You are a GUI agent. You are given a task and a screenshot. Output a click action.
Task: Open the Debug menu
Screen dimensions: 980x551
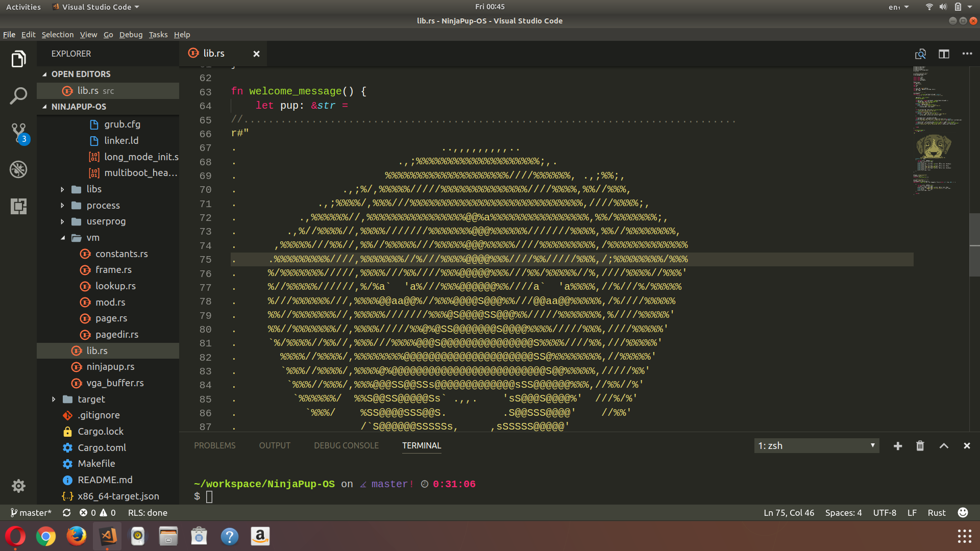(131, 35)
